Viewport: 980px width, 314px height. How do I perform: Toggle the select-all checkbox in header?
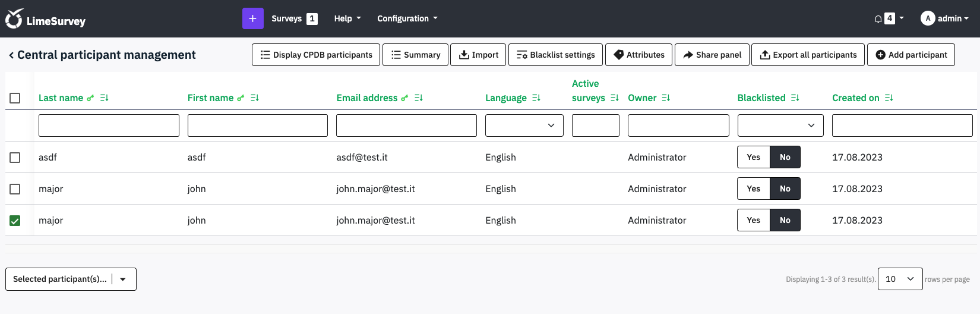coord(15,98)
